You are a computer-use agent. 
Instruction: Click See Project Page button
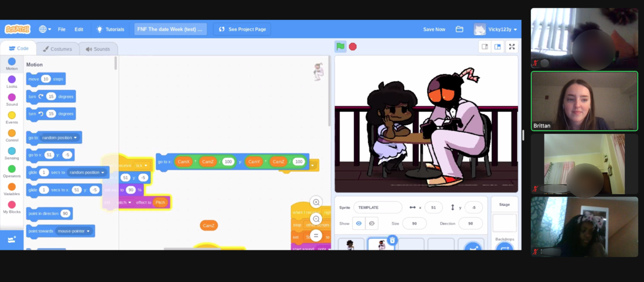[x=243, y=29]
